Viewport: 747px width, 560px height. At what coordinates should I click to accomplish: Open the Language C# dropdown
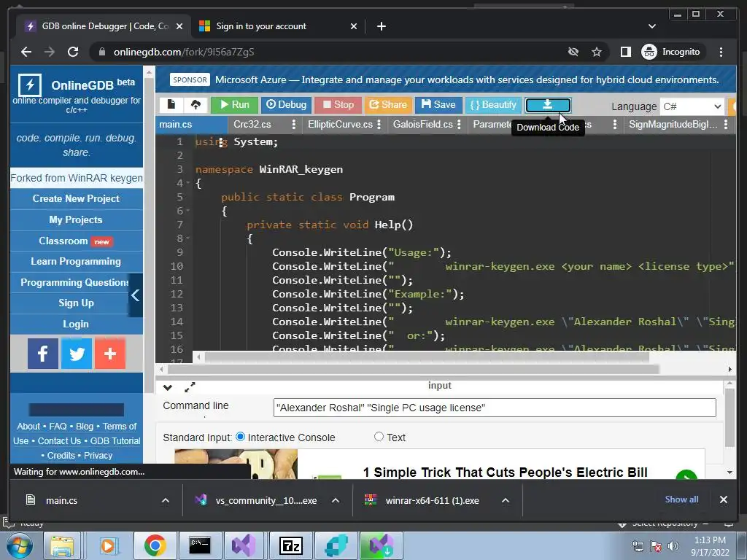(x=692, y=106)
